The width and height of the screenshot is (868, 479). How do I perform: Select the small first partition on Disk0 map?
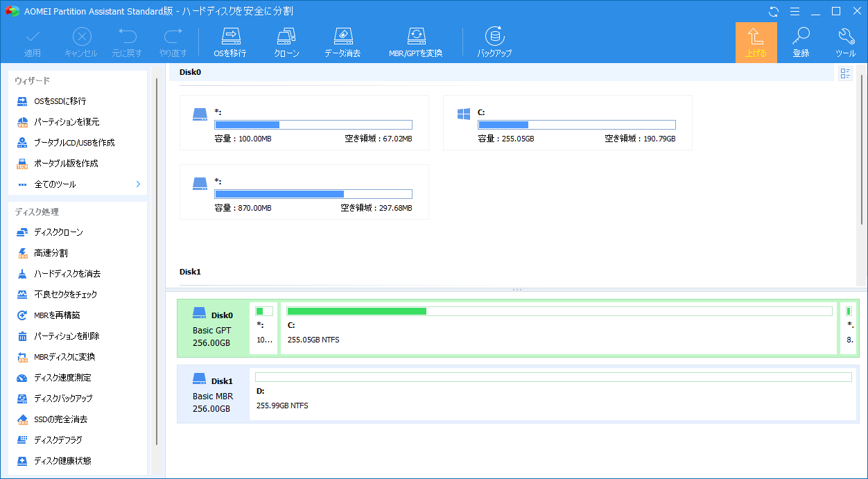pos(264,328)
